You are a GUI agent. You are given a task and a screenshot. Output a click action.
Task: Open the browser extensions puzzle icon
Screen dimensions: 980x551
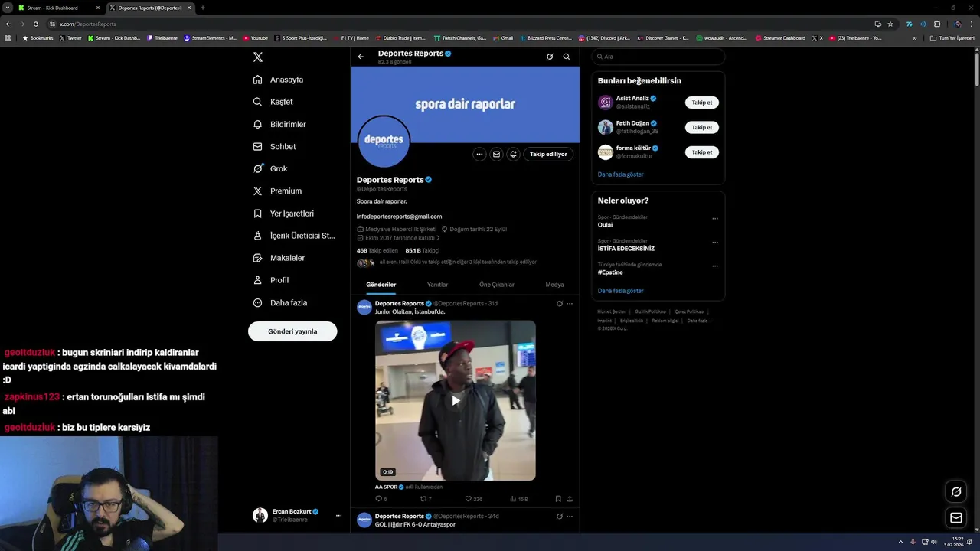click(937, 24)
